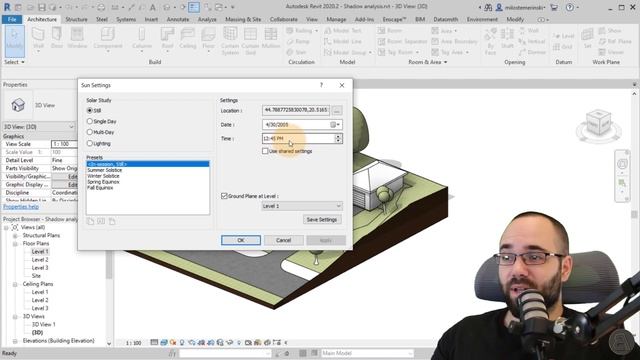The width and height of the screenshot is (640, 360).
Task: Click the Print icon in Quick Access Toolbar
Action: [x=101, y=7]
